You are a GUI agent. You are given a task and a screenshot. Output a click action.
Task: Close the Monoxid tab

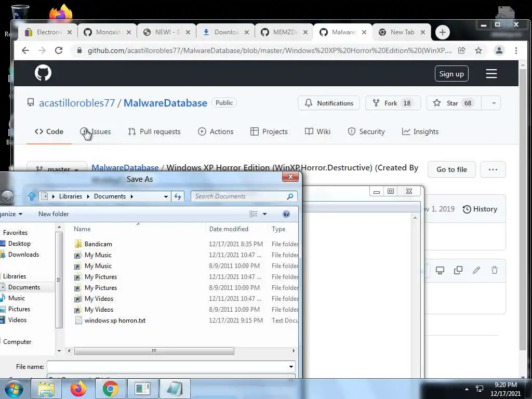click(x=129, y=32)
